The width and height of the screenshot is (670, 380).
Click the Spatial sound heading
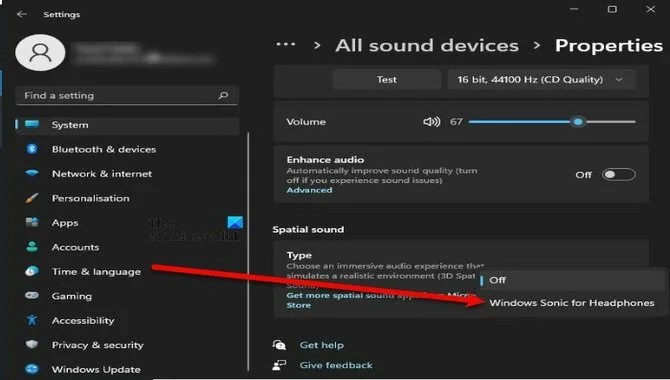[308, 230]
